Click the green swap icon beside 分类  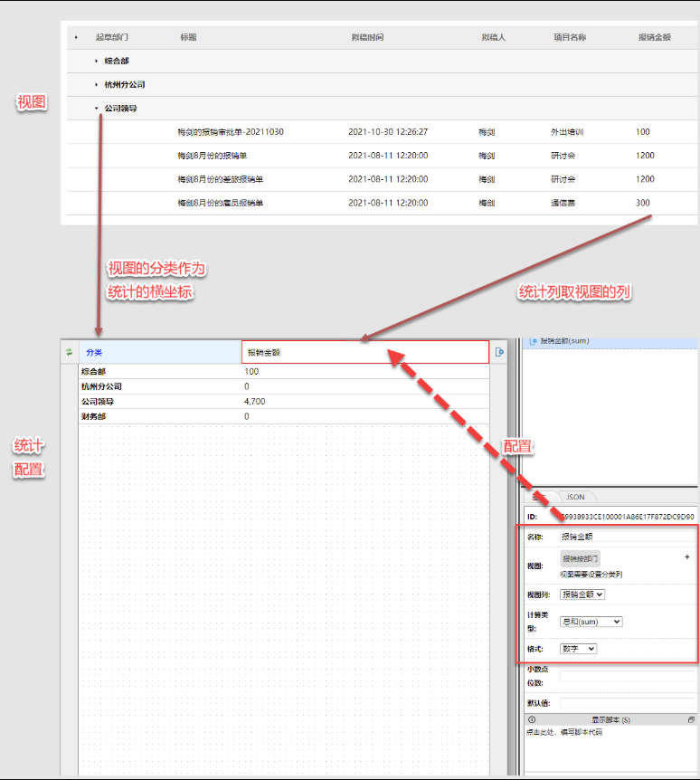[69, 352]
